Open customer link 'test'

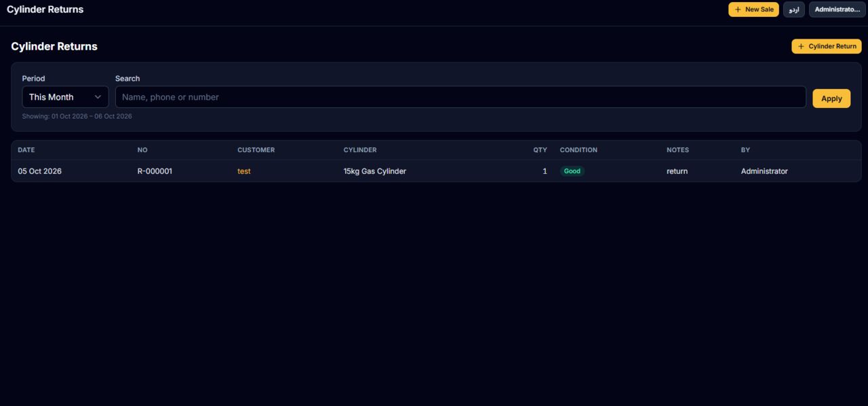244,171
